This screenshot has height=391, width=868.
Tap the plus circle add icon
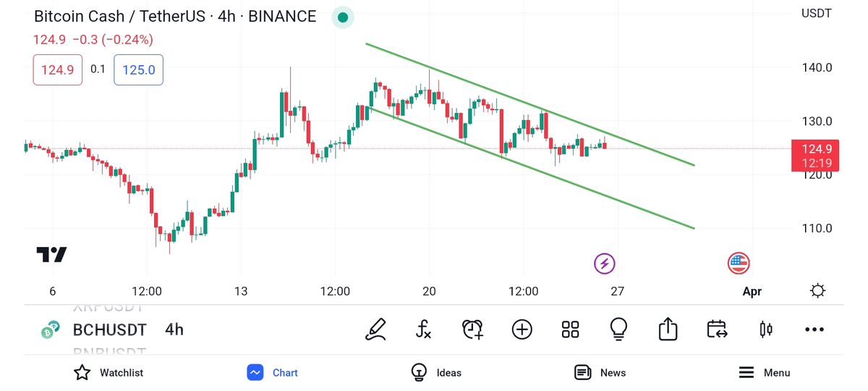point(522,329)
